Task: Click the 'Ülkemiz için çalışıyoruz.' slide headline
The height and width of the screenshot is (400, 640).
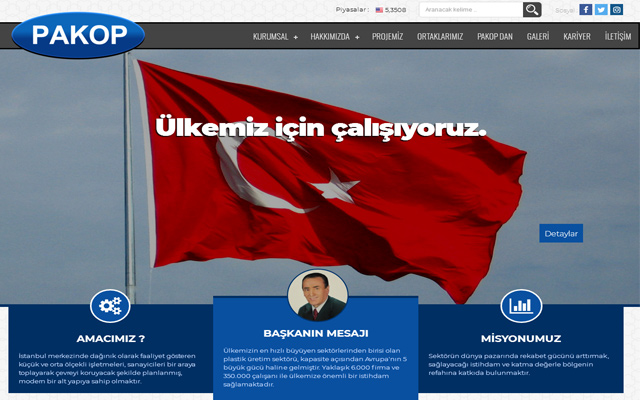Action: tap(321, 128)
